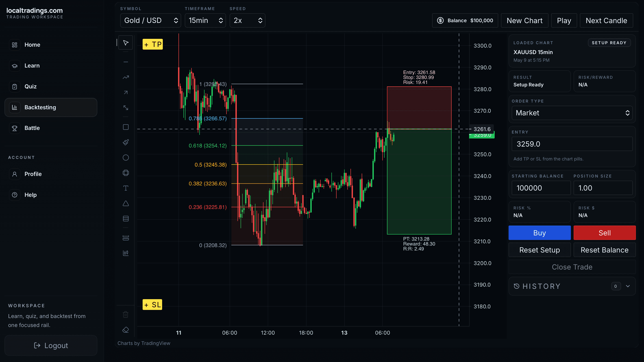The image size is (644, 362).
Task: Click the Play button
Action: point(564,20)
